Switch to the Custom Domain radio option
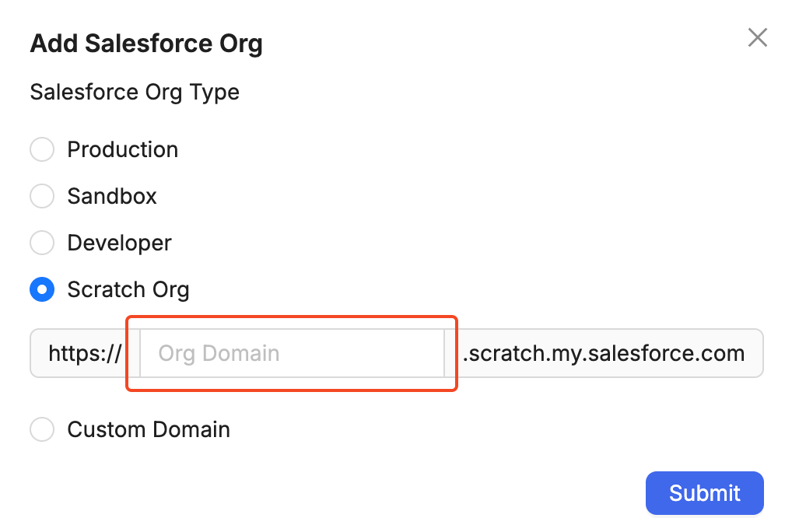Image resolution: width=792 pixels, height=532 pixels. (x=42, y=429)
